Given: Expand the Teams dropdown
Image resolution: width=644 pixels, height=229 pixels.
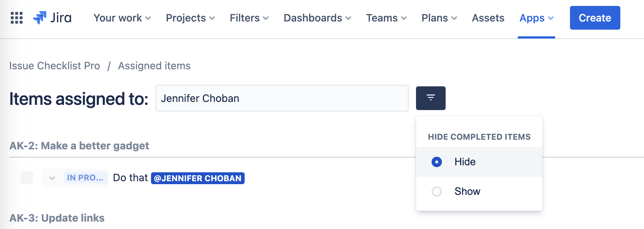Looking at the screenshot, I should coord(386,18).
